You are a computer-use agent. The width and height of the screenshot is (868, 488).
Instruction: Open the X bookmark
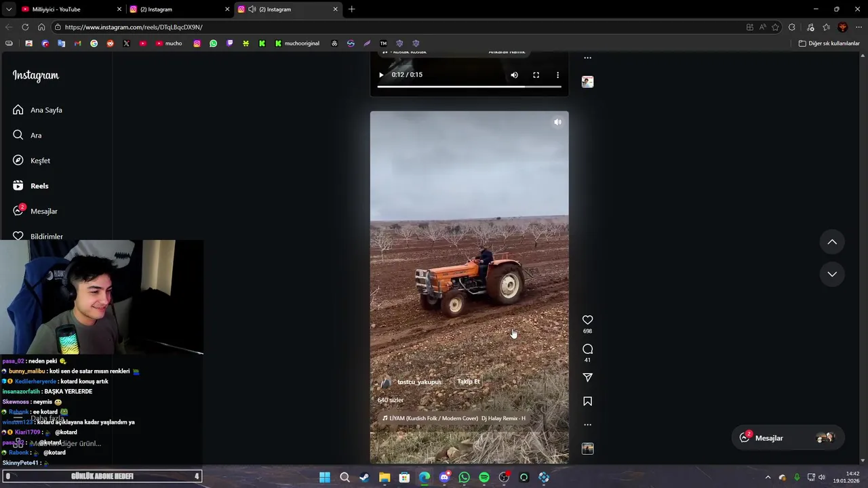coord(126,43)
